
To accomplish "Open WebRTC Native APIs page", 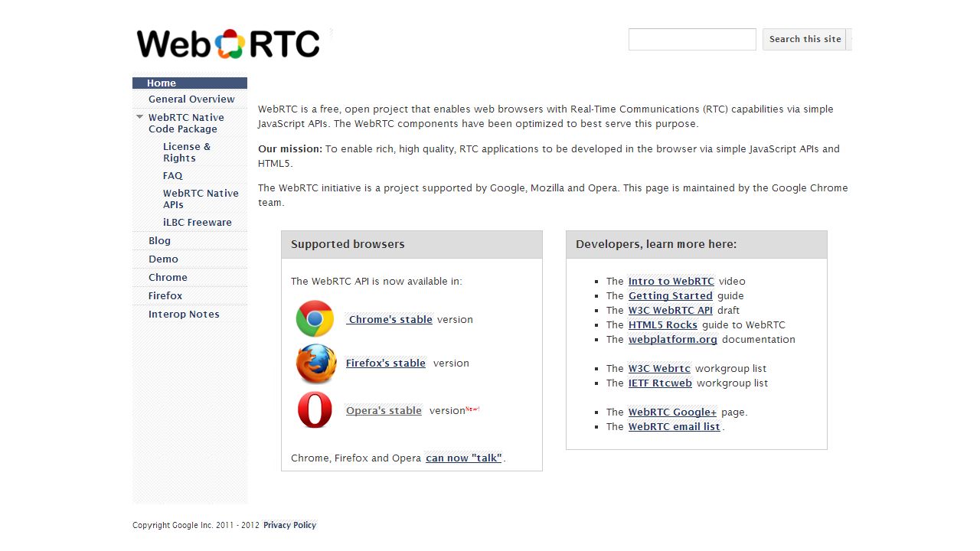I will pos(201,199).
